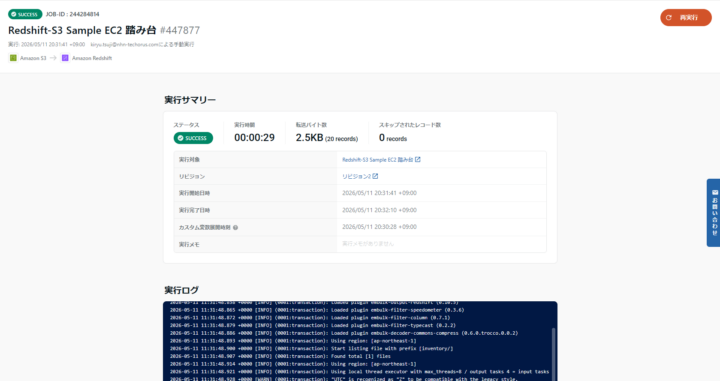Click the Amazon S3 source icon
Screen dimensions: 720x381
coord(13,58)
